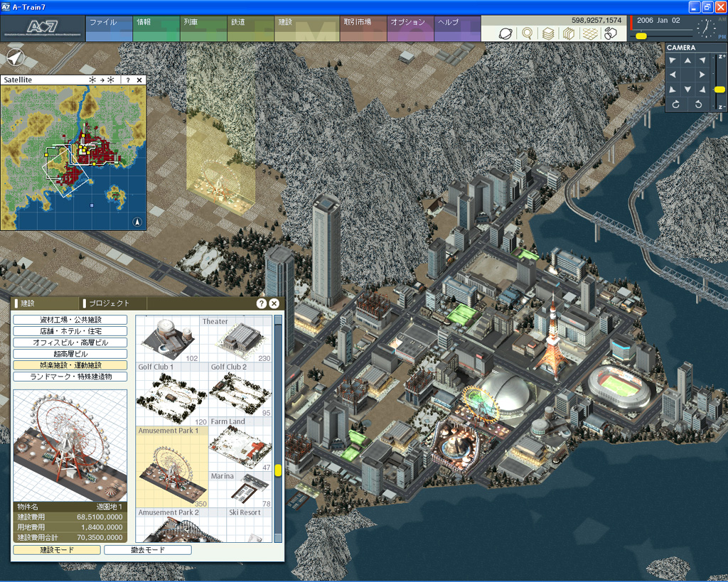Move camera down with down arrow
The width and height of the screenshot is (728, 582).
coord(687,90)
